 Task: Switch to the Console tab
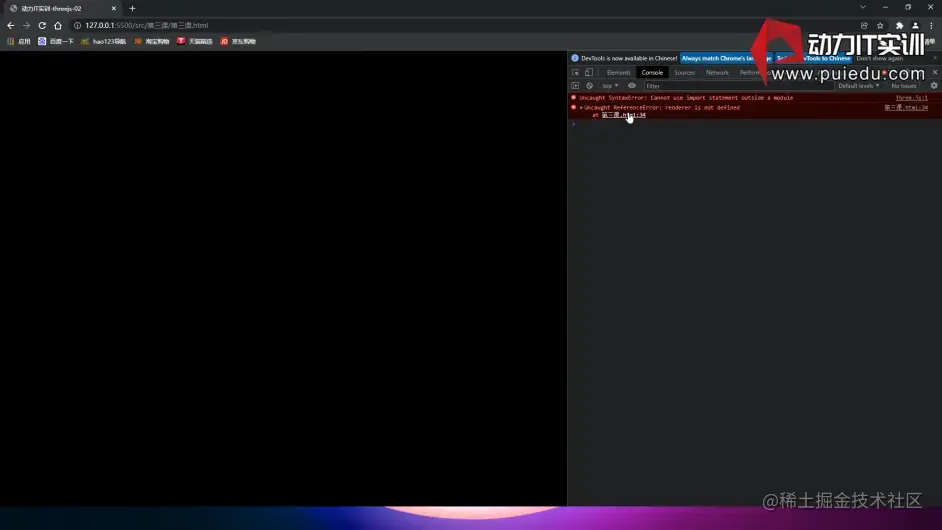tap(652, 73)
